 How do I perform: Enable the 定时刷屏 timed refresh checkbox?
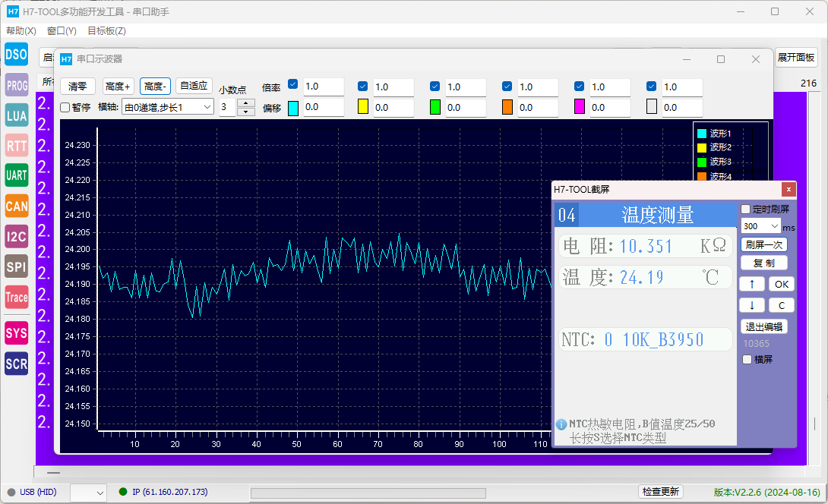[746, 209]
